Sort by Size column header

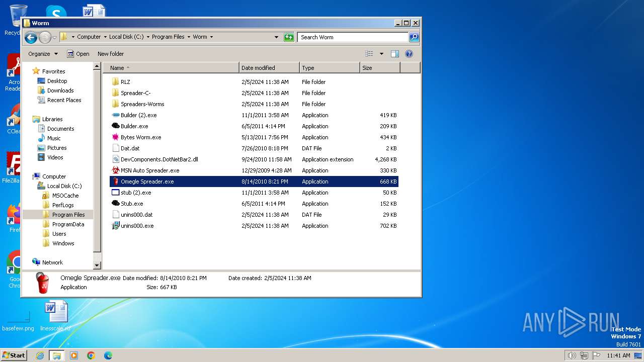[380, 68]
